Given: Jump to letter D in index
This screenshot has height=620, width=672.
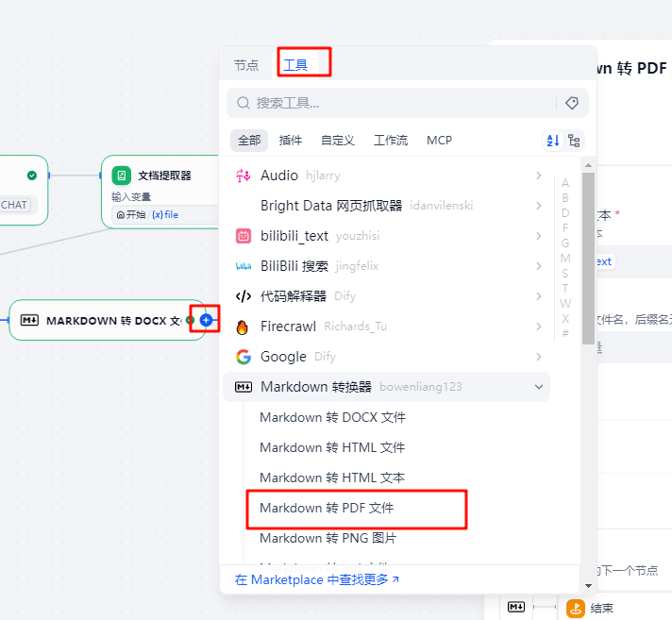Looking at the screenshot, I should pyautogui.click(x=565, y=213).
